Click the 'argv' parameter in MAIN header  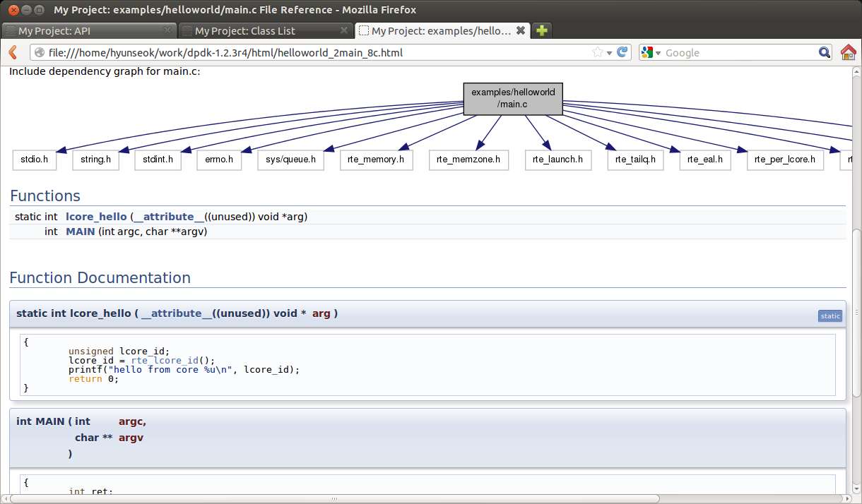click(x=131, y=438)
